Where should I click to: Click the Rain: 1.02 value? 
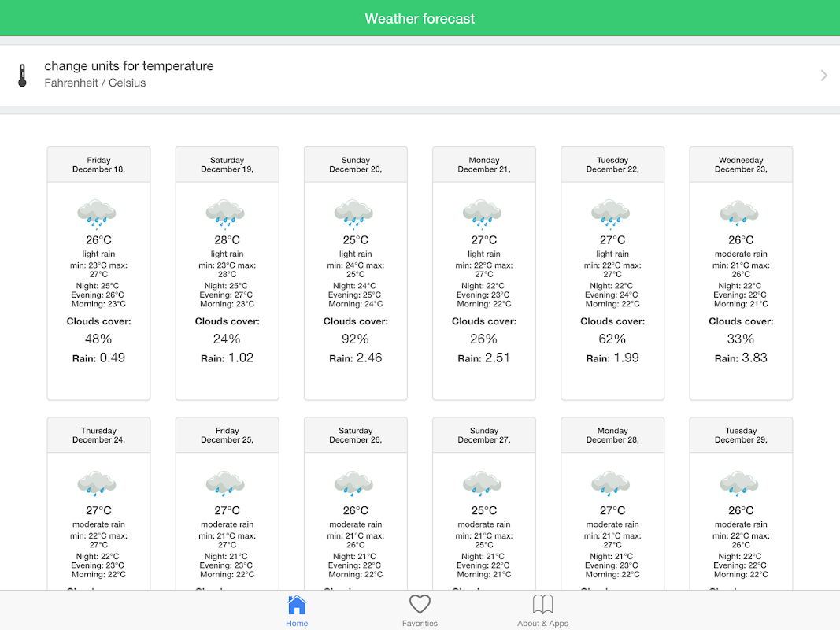coord(228,358)
